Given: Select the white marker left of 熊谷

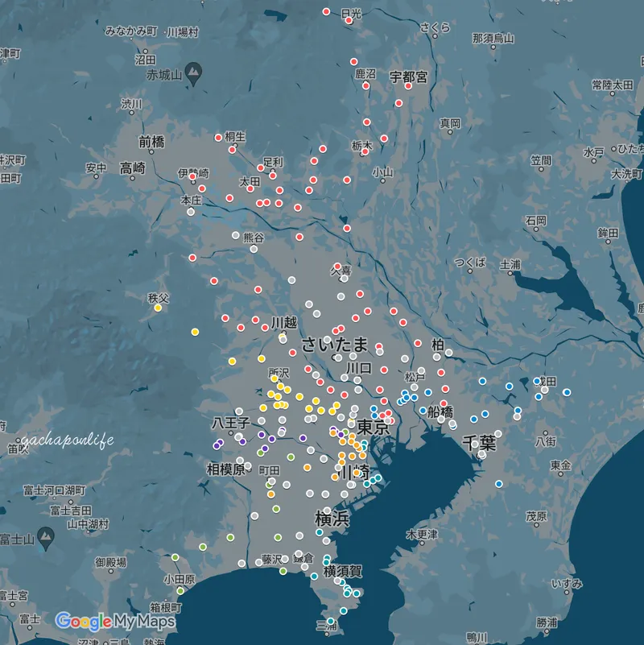Looking at the screenshot, I should (x=236, y=235).
